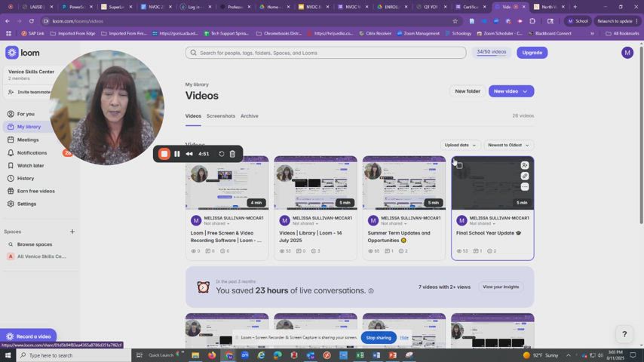
Task: Open the Loom logo home link
Action: click(x=23, y=53)
